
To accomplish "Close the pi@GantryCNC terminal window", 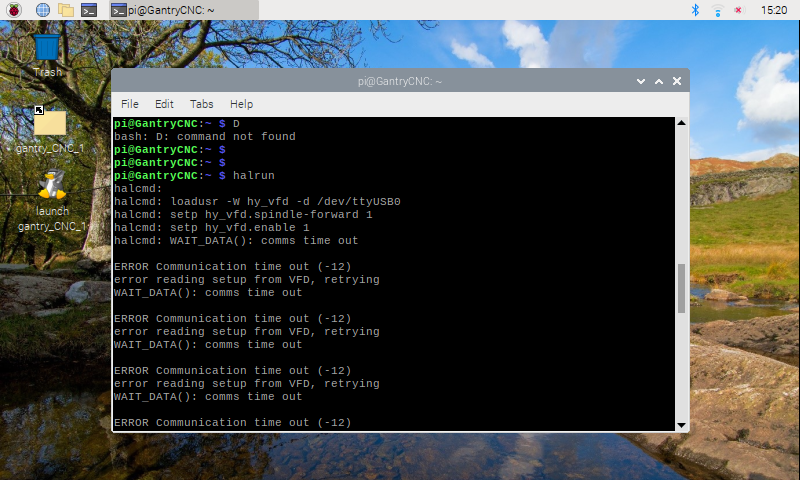I will point(677,81).
